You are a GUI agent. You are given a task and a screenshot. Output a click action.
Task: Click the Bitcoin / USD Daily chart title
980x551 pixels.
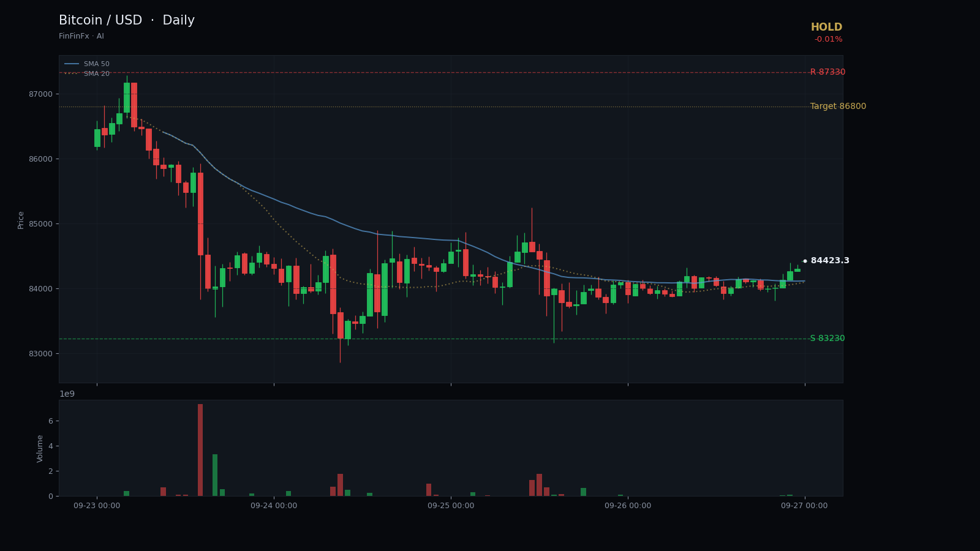pyautogui.click(x=127, y=21)
